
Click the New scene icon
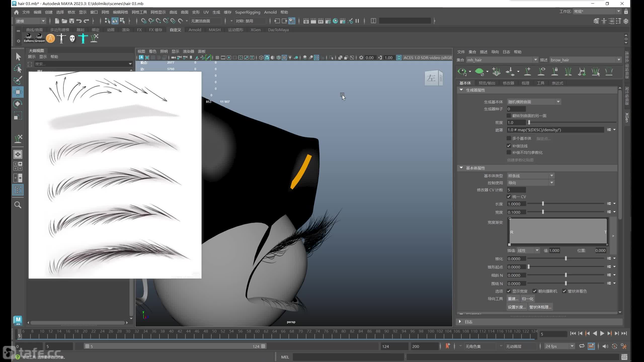[x=57, y=21]
